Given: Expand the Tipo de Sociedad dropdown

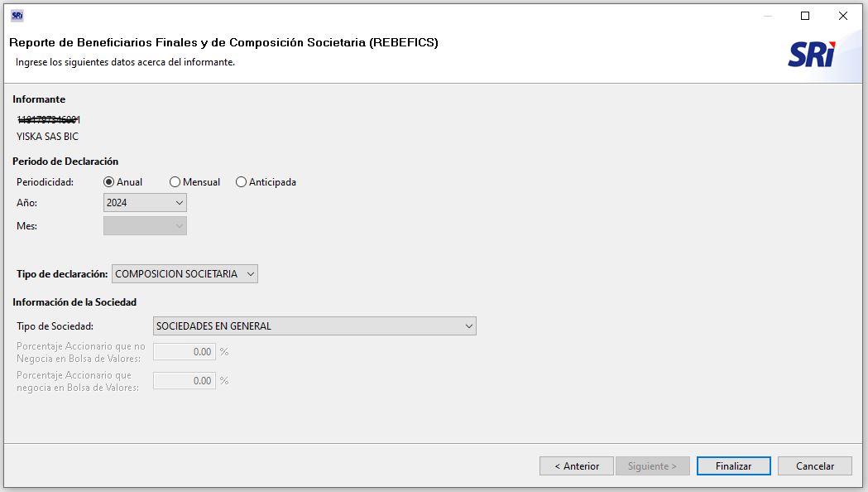Looking at the screenshot, I should pyautogui.click(x=314, y=326).
